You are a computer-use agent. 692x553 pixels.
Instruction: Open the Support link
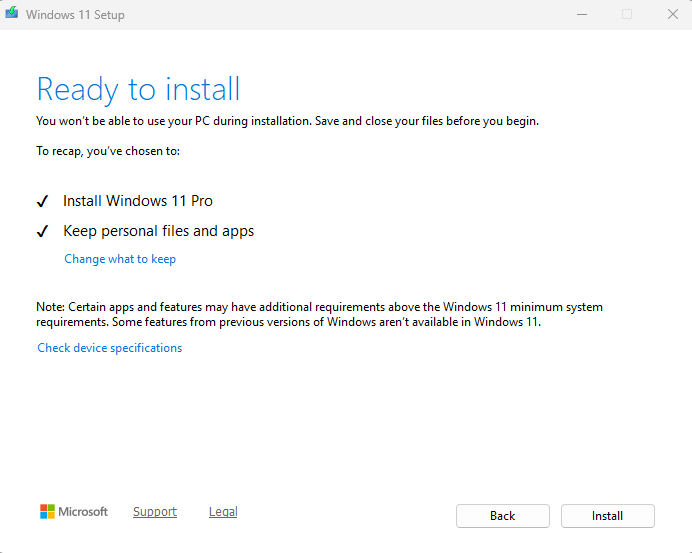pos(155,512)
